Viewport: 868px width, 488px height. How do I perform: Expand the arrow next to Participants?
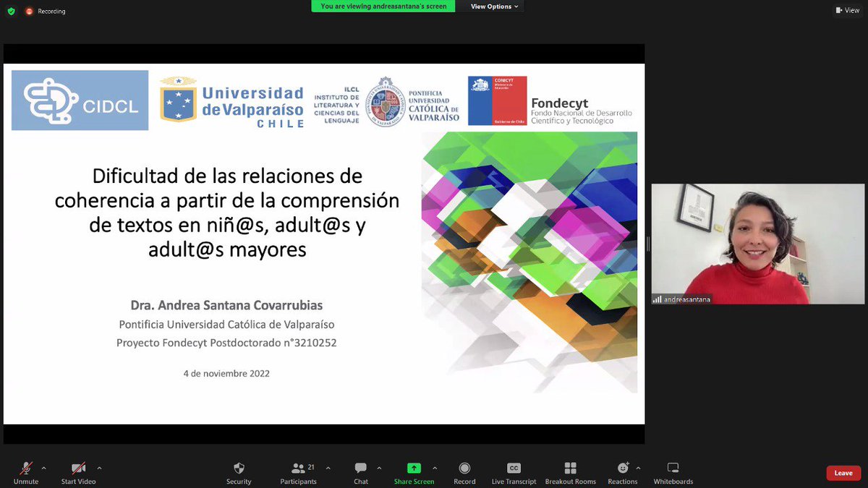pos(328,468)
